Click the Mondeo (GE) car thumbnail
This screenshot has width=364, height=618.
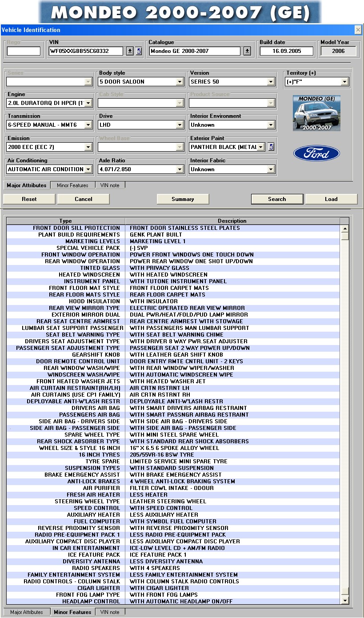coord(316,113)
